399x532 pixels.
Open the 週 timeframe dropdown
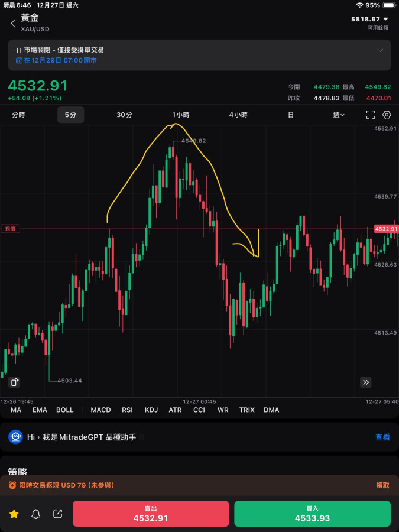339,115
